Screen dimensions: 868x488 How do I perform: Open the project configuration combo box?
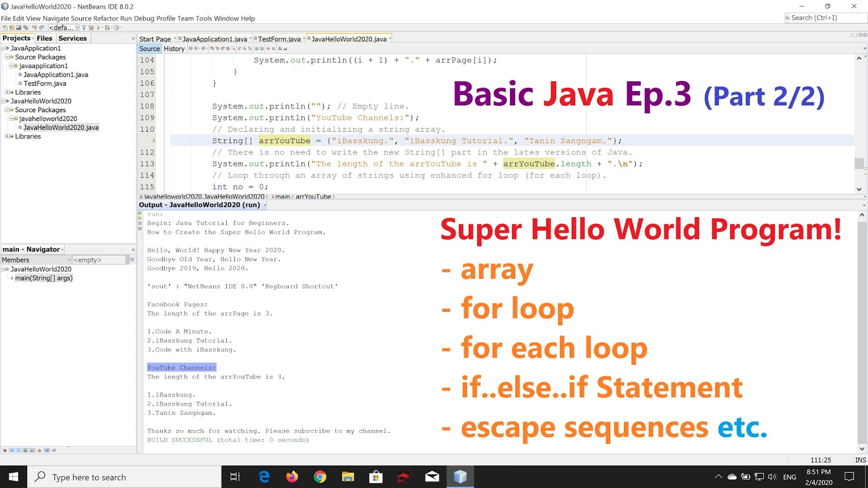click(x=64, y=27)
